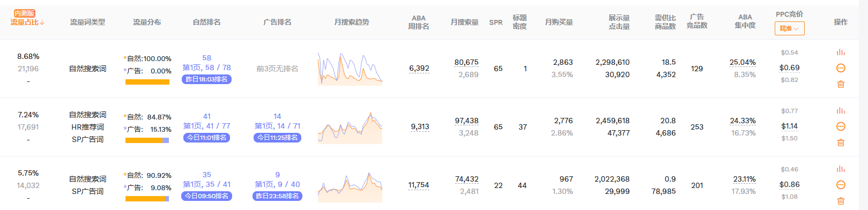Delete the 5.75% row with trash icon
The image size is (868, 210).
click(x=841, y=201)
